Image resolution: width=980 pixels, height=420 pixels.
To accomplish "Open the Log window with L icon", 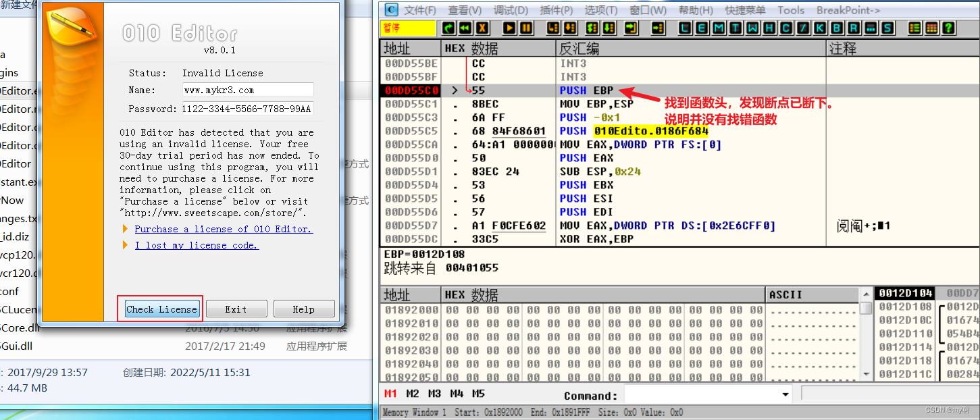I will coord(686,28).
